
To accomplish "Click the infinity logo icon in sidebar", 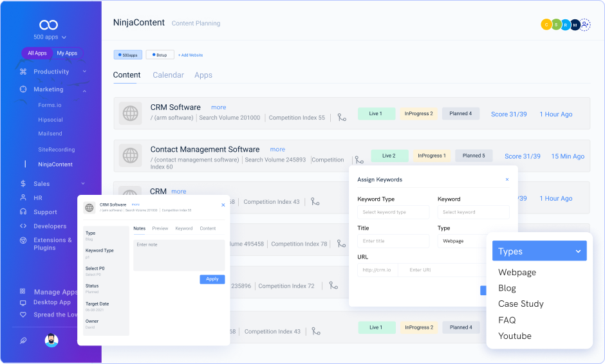I will tap(48, 24).
